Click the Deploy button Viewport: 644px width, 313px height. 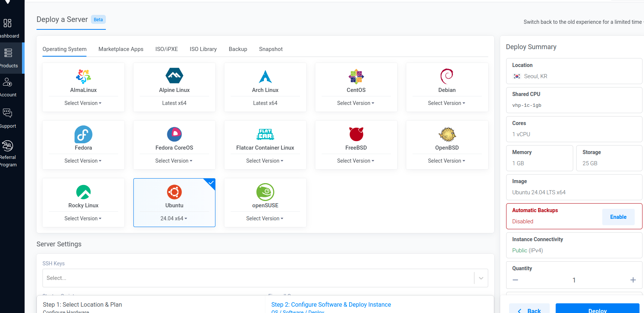pos(597,310)
